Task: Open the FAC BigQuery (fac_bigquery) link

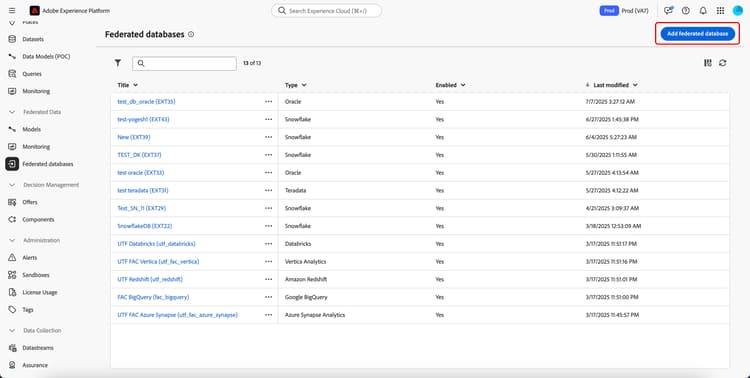Action: point(153,297)
